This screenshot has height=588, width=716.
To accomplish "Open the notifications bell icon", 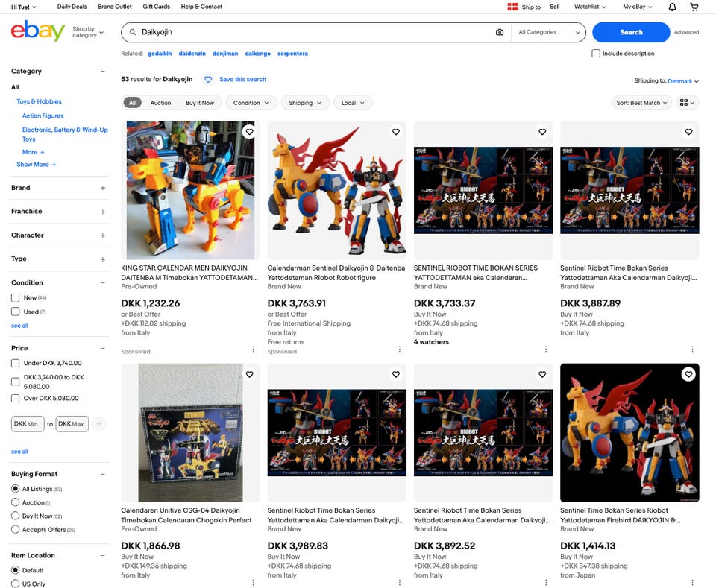I will coord(672,7).
